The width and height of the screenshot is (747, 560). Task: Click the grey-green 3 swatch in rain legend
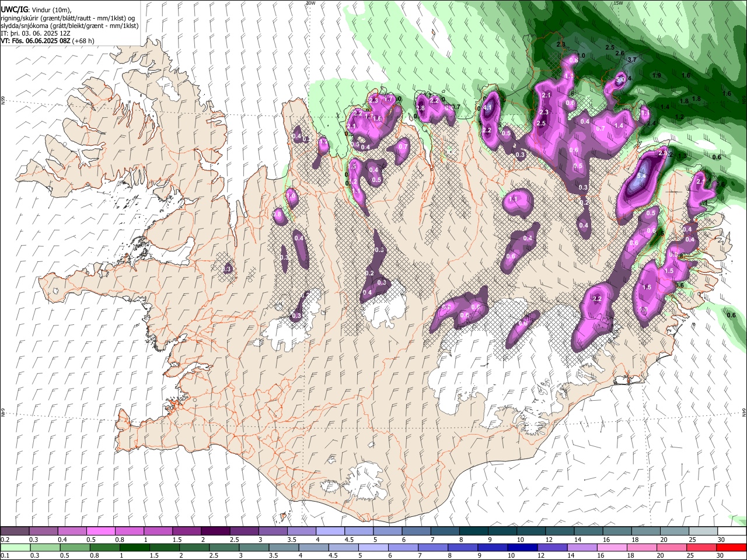[254, 548]
